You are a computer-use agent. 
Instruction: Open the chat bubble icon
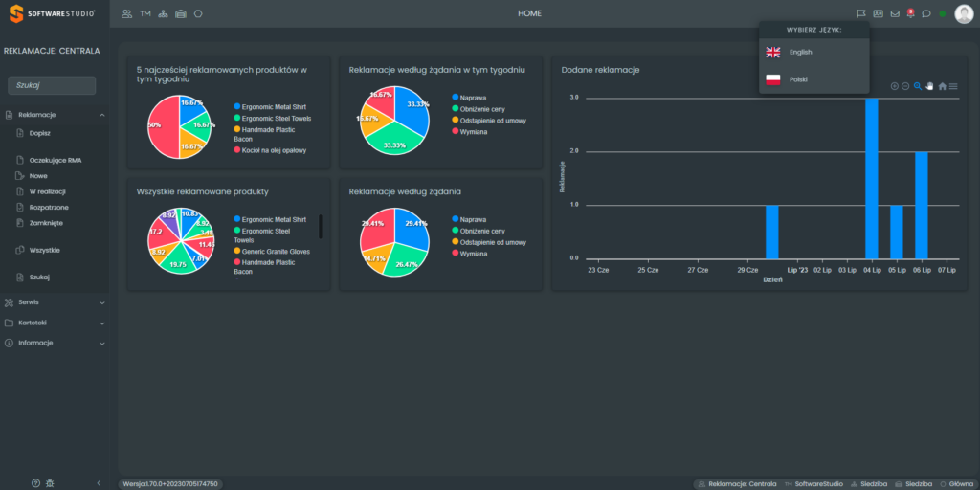point(926,13)
